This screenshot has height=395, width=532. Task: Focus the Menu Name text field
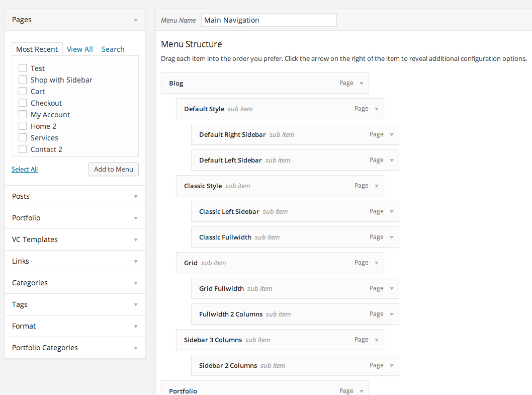click(x=269, y=20)
